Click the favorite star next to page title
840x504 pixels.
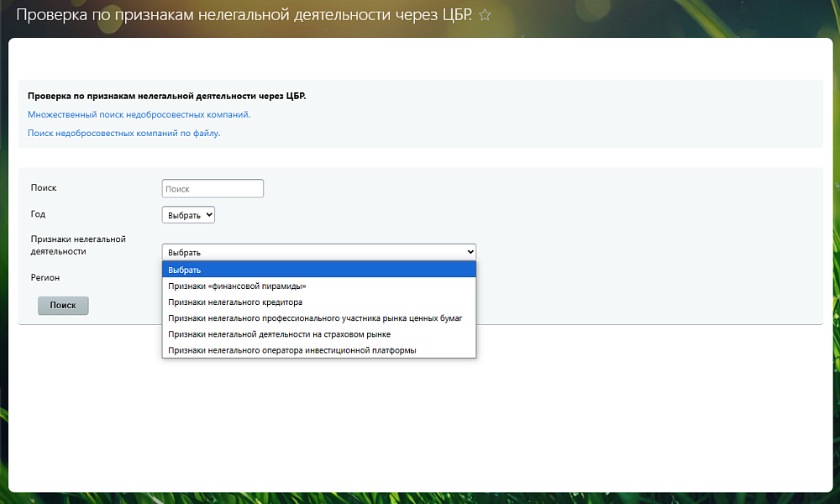coord(485,15)
